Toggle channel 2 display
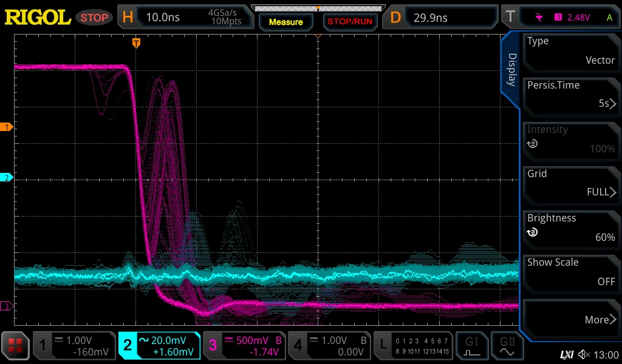622x364 pixels. coord(128,346)
